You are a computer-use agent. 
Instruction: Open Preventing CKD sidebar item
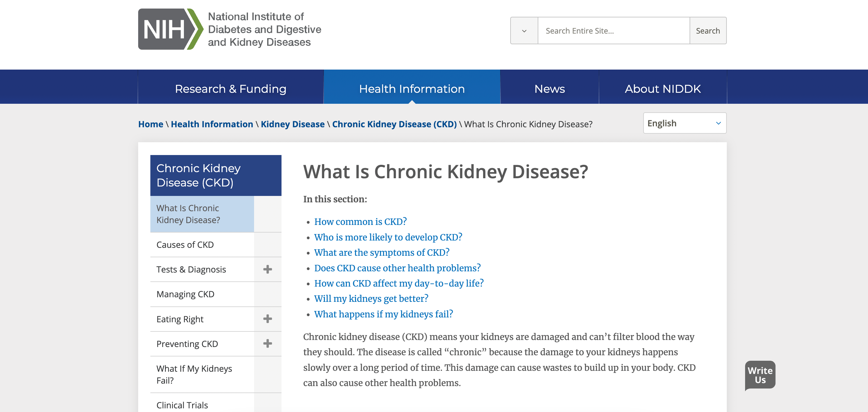[x=202, y=344]
